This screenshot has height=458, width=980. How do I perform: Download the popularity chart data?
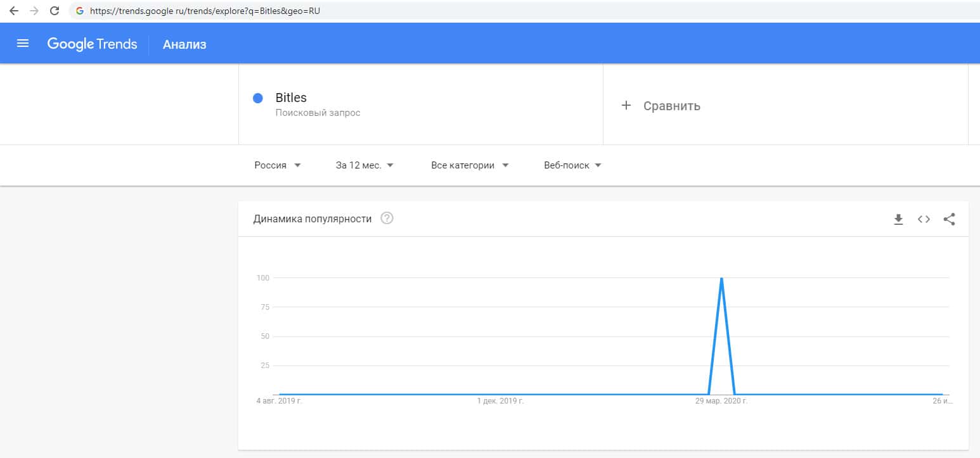click(x=898, y=219)
